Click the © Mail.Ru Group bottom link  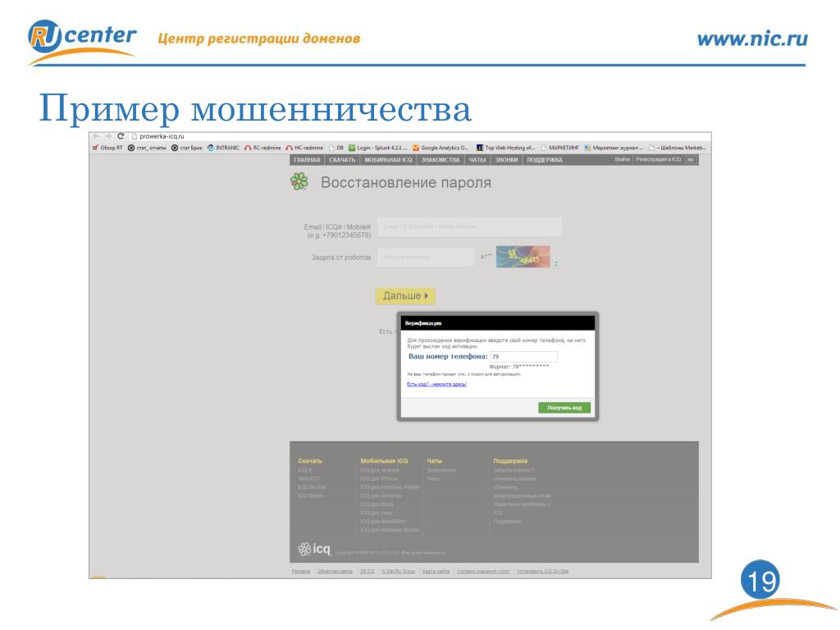[x=398, y=571]
